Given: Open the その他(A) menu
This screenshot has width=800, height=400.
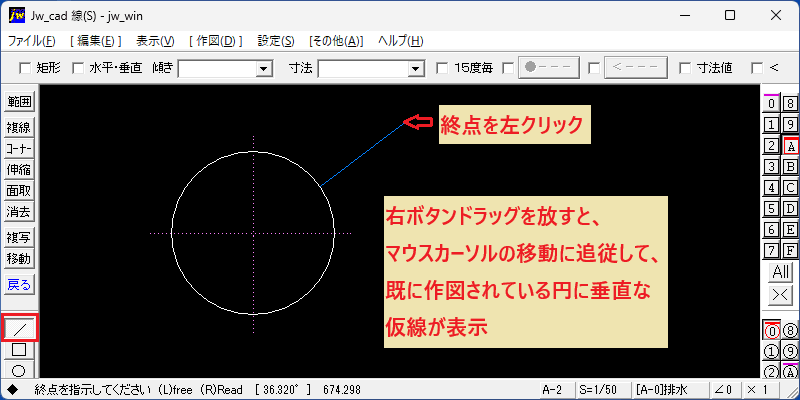Looking at the screenshot, I should 336,41.
